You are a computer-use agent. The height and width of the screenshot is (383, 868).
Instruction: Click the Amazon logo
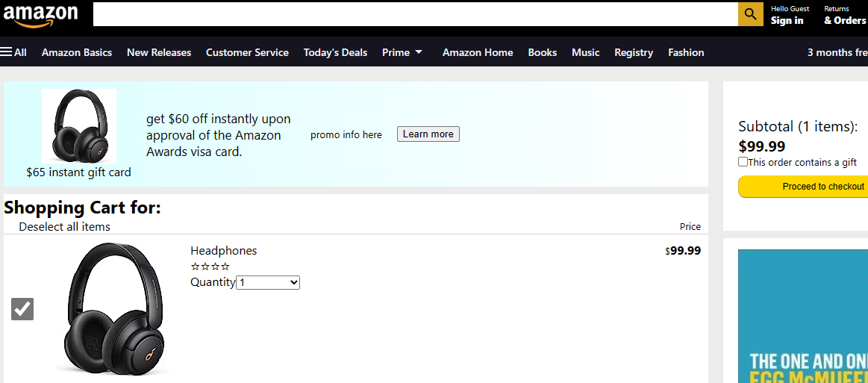point(40,15)
